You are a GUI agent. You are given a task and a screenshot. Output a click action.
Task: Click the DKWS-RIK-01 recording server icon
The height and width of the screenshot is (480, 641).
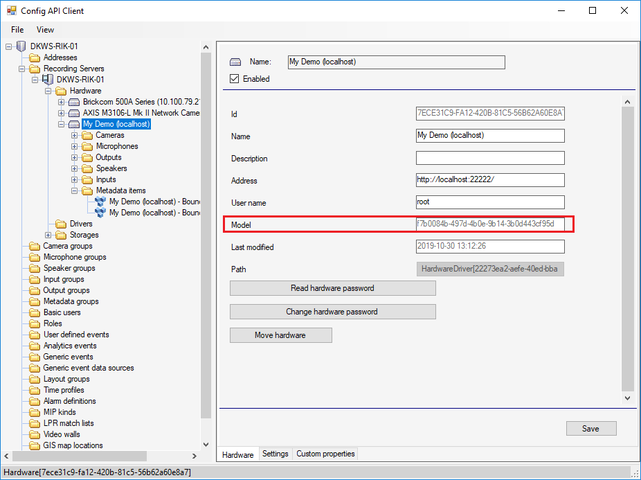tap(48, 80)
